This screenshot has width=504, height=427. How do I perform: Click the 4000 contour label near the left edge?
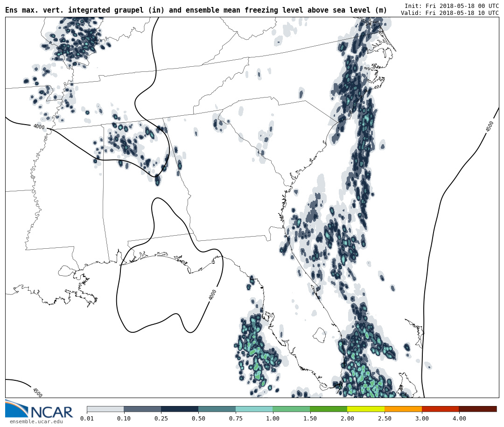coord(39,126)
